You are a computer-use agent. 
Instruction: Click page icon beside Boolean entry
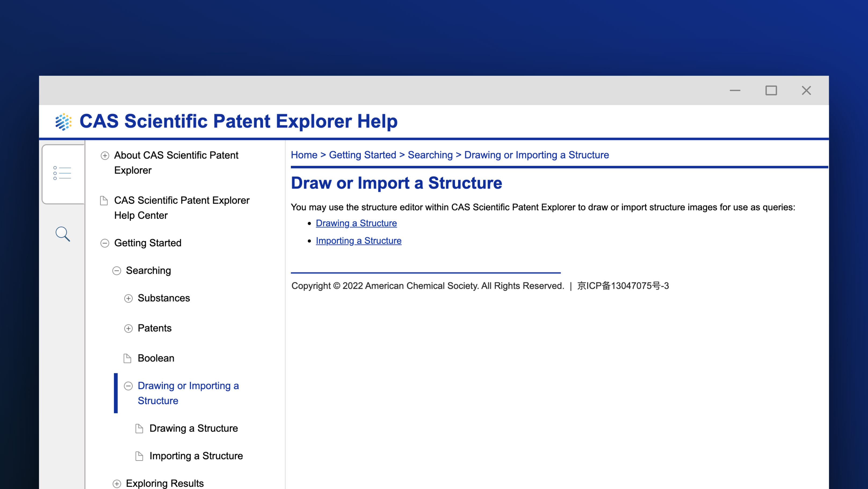[127, 358]
